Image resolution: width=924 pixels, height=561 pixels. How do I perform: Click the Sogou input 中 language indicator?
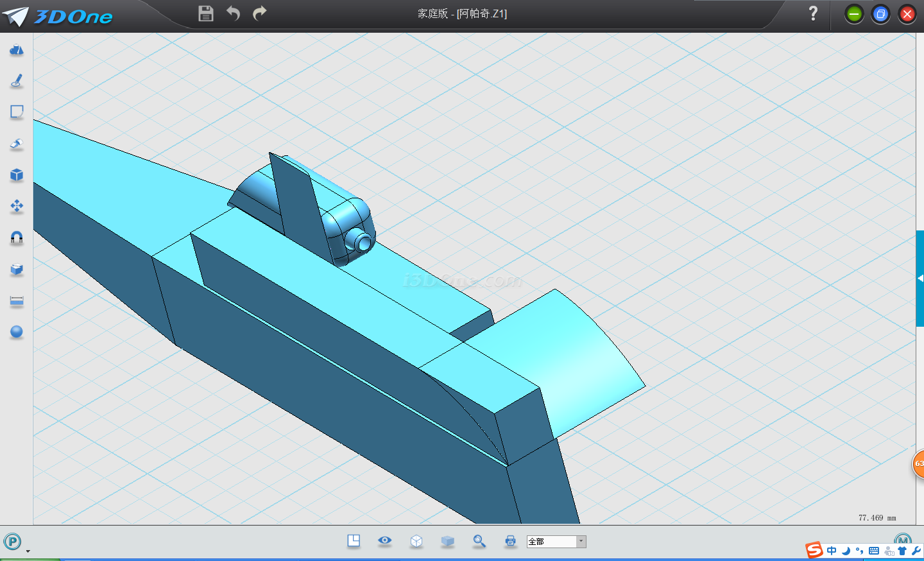click(x=832, y=551)
